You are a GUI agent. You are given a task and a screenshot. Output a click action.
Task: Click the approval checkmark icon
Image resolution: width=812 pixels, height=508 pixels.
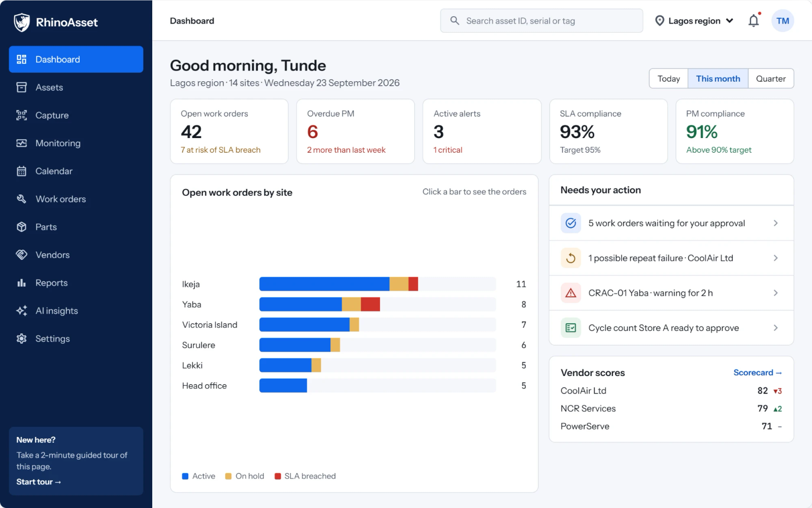[x=571, y=223]
